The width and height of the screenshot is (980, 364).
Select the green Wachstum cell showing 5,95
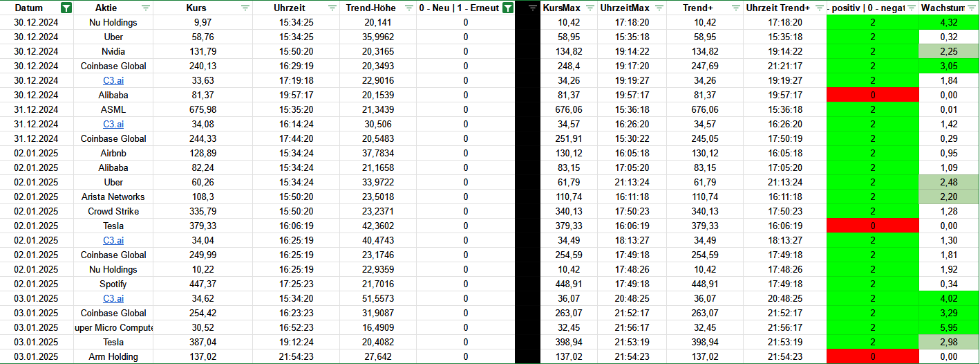(x=948, y=327)
